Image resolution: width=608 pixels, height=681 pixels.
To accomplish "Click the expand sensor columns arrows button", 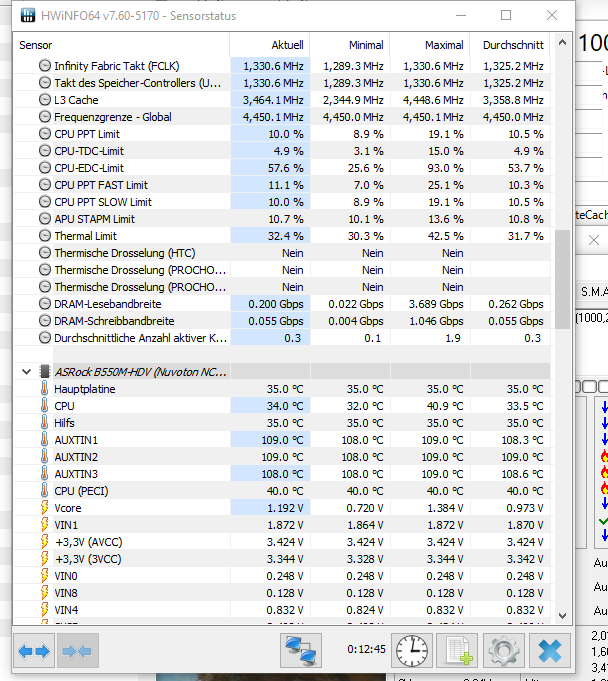I will coord(34,651).
